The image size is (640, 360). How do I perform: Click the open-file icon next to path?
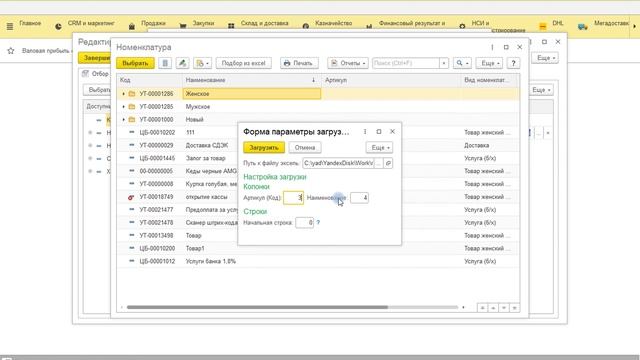388,163
